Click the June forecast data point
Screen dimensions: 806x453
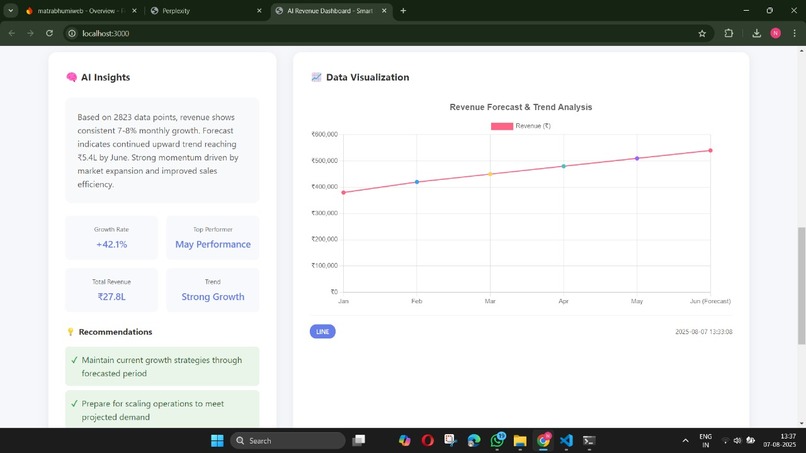tap(710, 151)
